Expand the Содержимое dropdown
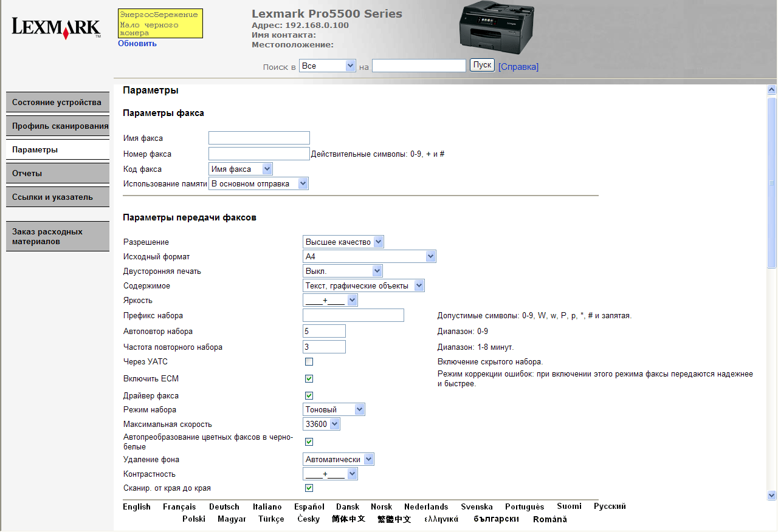 [363, 285]
